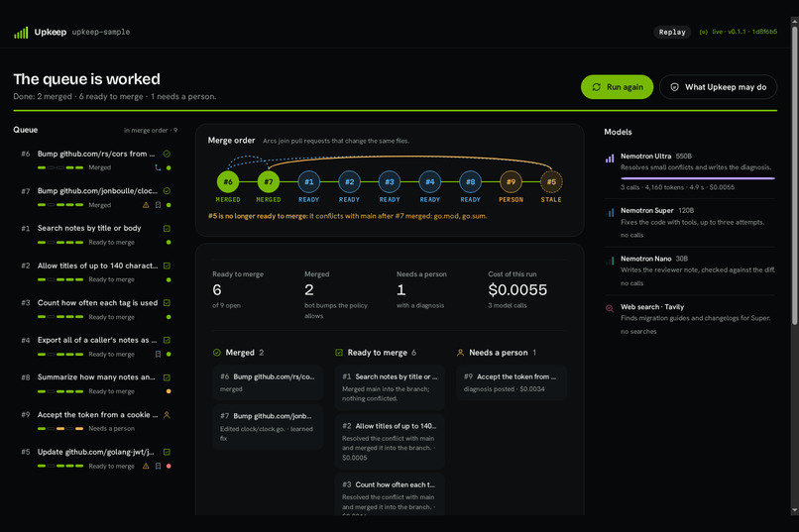Click the blue bookmark icon on queue row #7
Screen dimensions: 799x532
(158, 205)
